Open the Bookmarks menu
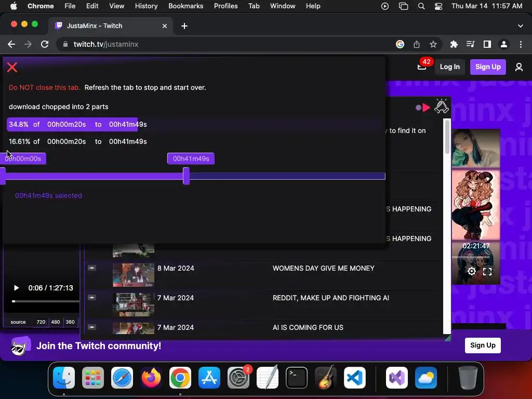Image resolution: width=532 pixels, height=399 pixels. pyautogui.click(x=185, y=6)
